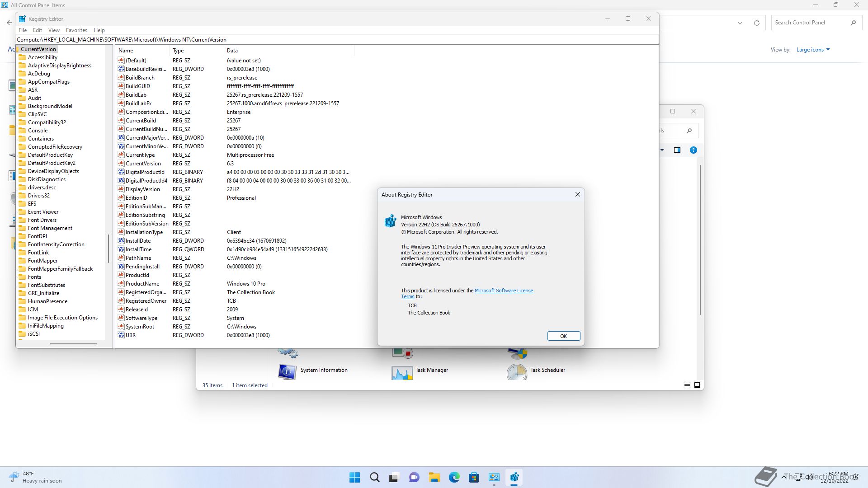Select the DefaultProductKey folder icon

click(22, 155)
